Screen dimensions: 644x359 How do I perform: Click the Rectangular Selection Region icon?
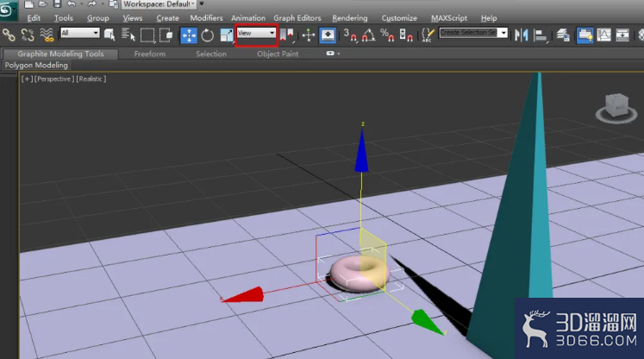tap(147, 35)
